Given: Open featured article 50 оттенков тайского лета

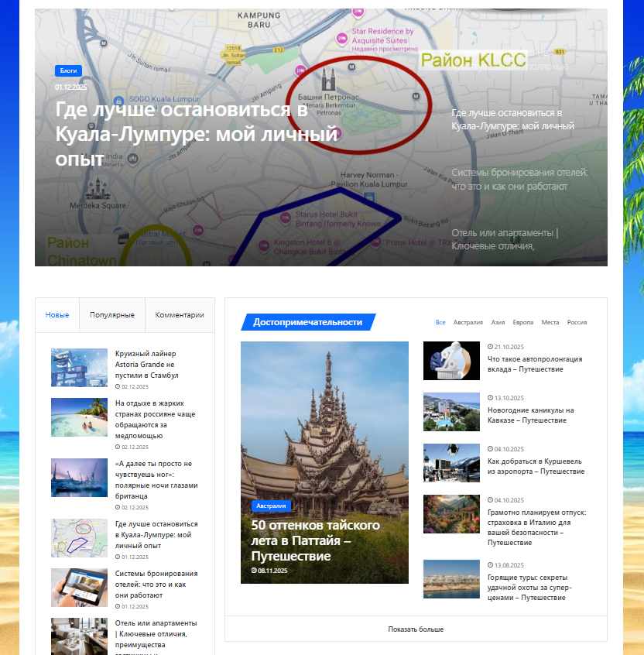Looking at the screenshot, I should point(315,540).
